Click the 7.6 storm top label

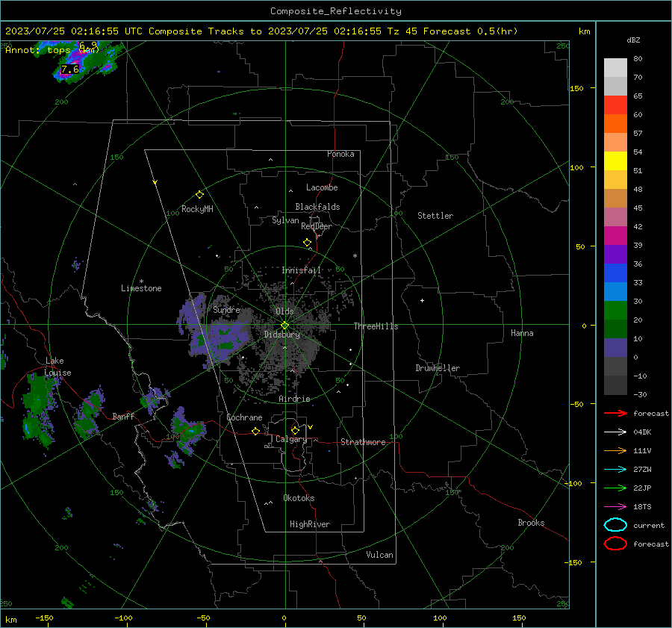[x=70, y=69]
